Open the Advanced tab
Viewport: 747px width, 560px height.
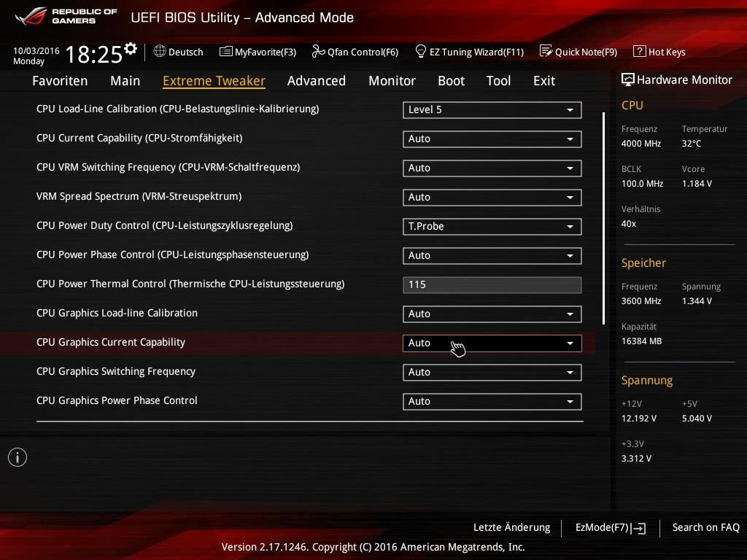click(x=317, y=81)
